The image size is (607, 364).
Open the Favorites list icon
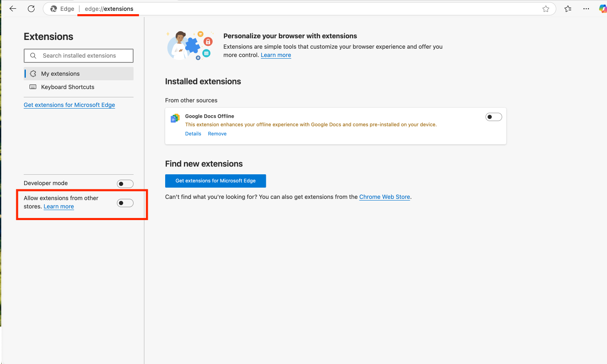click(568, 9)
